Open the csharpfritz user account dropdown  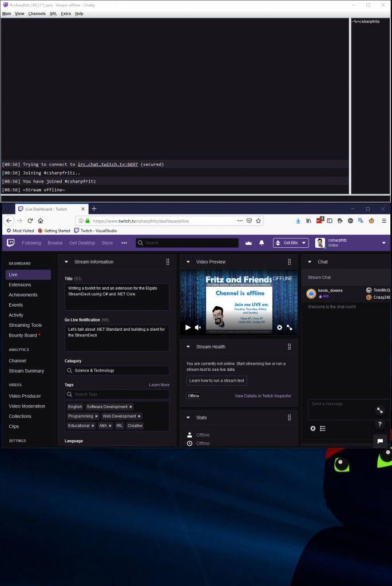384,243
